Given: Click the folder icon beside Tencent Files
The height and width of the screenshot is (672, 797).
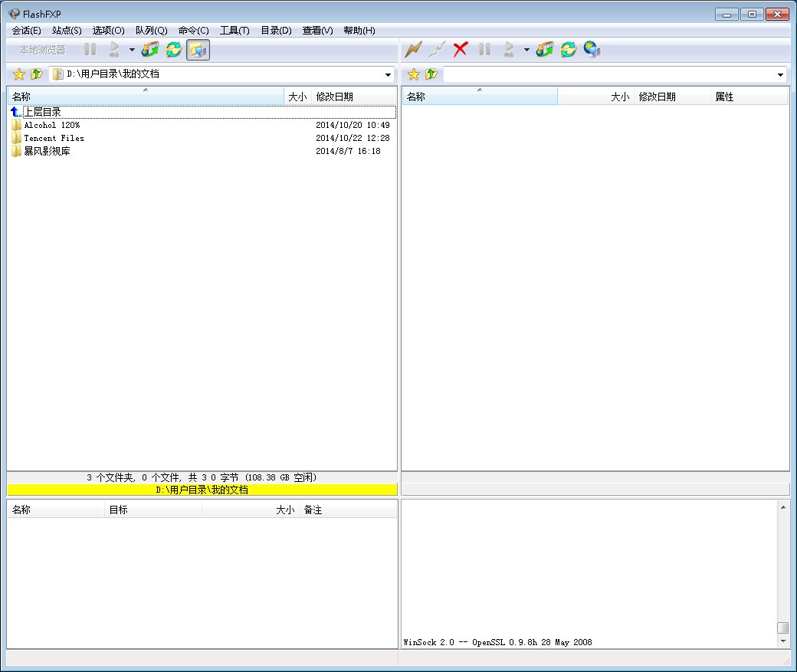Looking at the screenshot, I should (16, 138).
